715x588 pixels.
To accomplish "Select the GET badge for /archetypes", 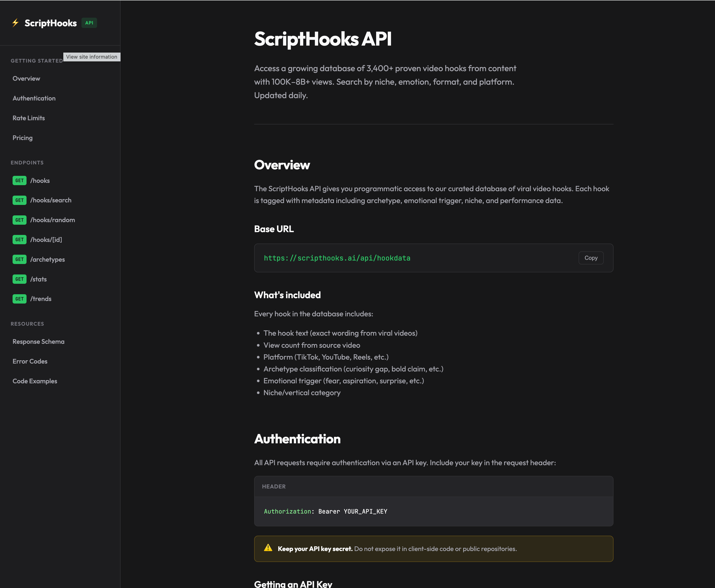I will tap(19, 259).
